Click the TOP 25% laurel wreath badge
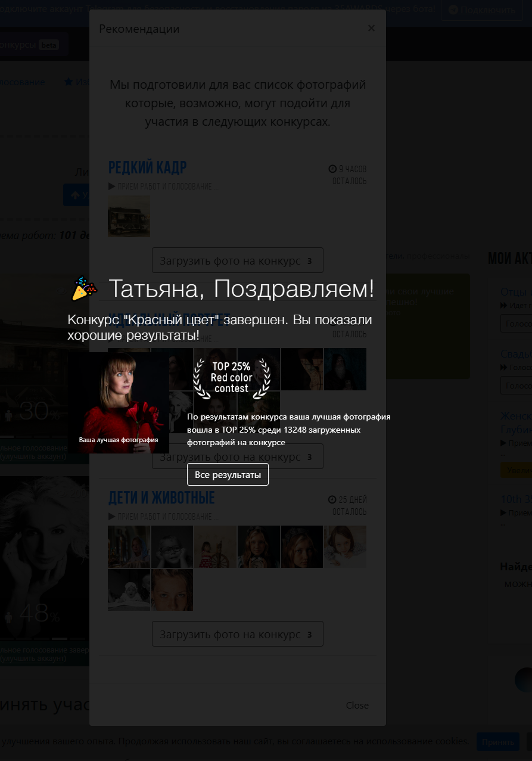532x761 pixels. (x=231, y=378)
